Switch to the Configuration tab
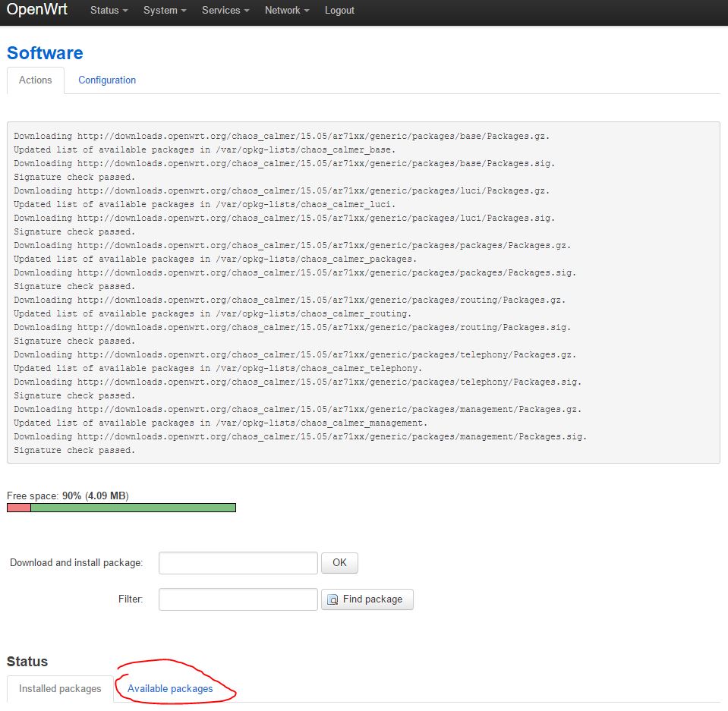728x711 pixels. pyautogui.click(x=107, y=80)
